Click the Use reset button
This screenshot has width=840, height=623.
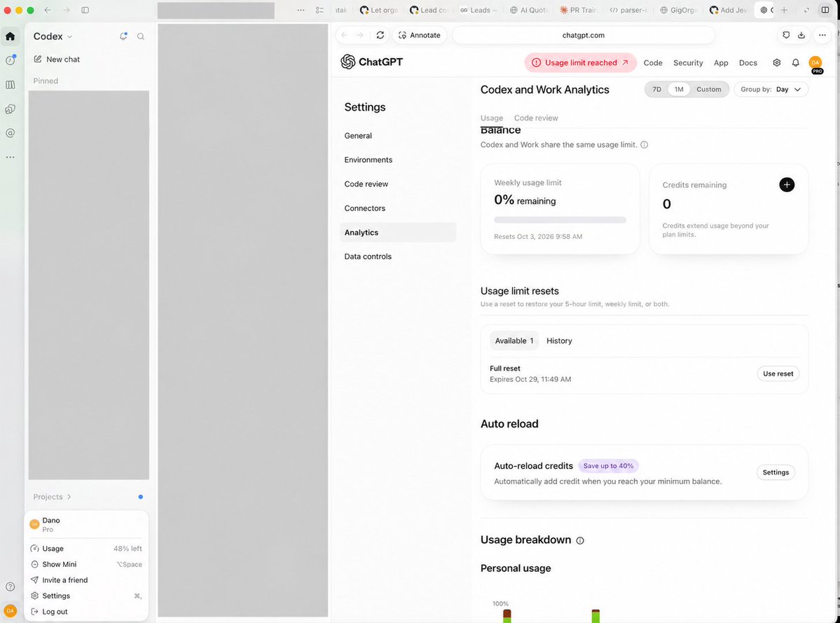[778, 374]
